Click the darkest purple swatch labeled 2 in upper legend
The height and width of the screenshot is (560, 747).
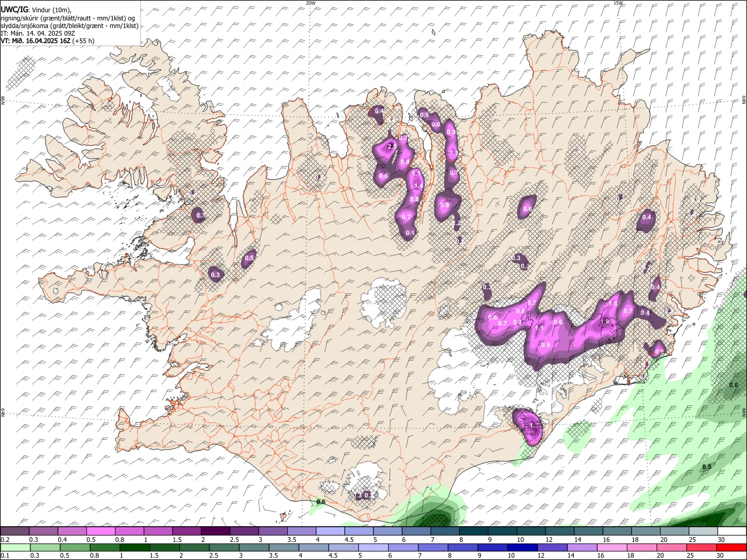[x=215, y=531]
